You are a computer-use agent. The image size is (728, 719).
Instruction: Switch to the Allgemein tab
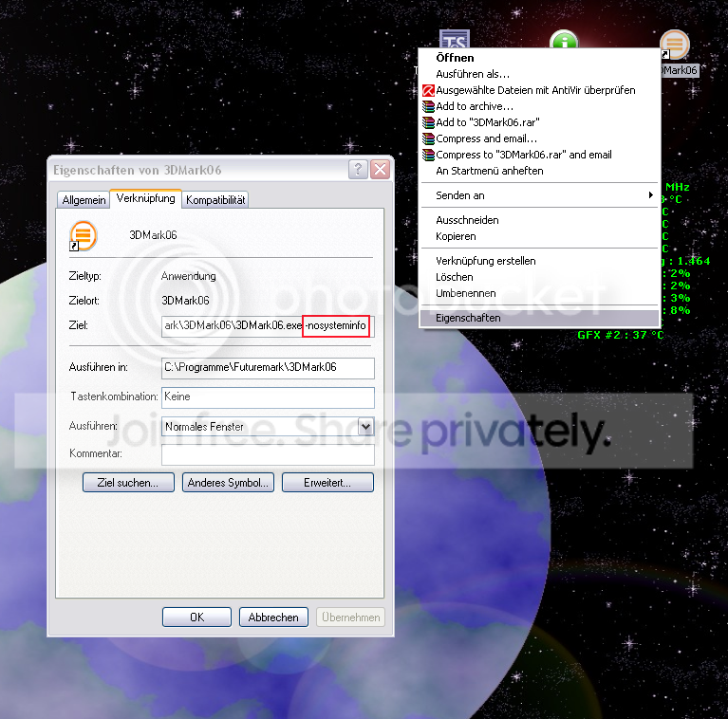coord(84,200)
